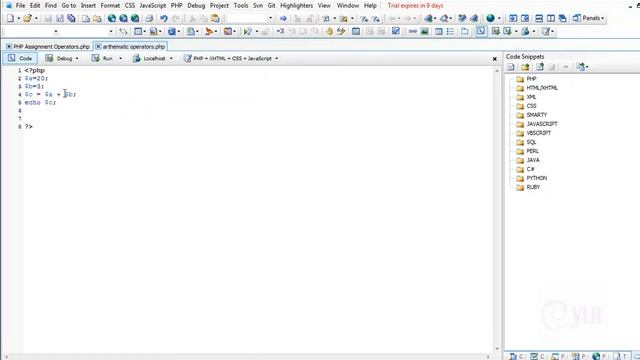Viewport: 640px width, 360px height.
Task: Click the search input field in toolbar
Action: [247, 18]
